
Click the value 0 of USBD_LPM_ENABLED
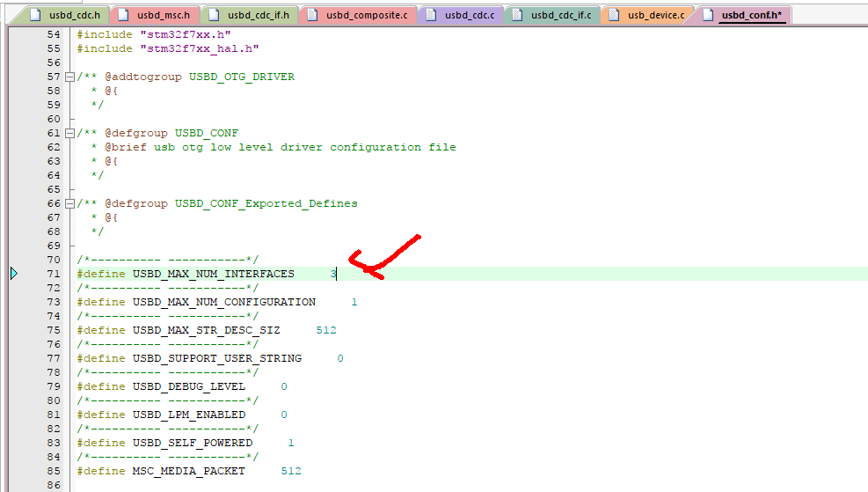tap(284, 415)
